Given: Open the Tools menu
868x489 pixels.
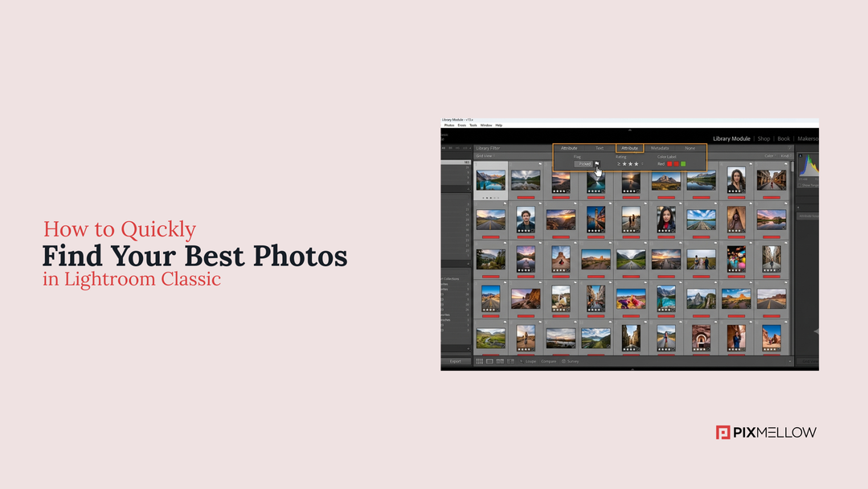Looking at the screenshot, I should (473, 125).
